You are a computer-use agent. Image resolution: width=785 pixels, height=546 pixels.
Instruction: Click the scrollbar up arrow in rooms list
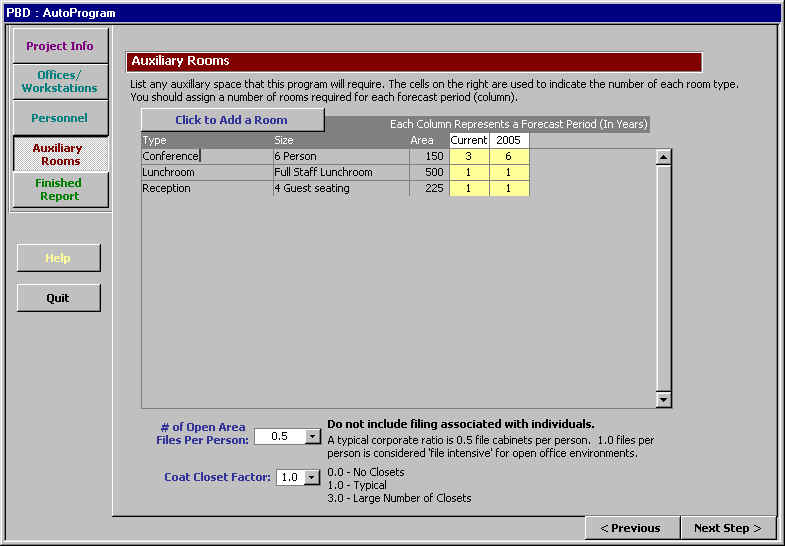pyautogui.click(x=662, y=157)
